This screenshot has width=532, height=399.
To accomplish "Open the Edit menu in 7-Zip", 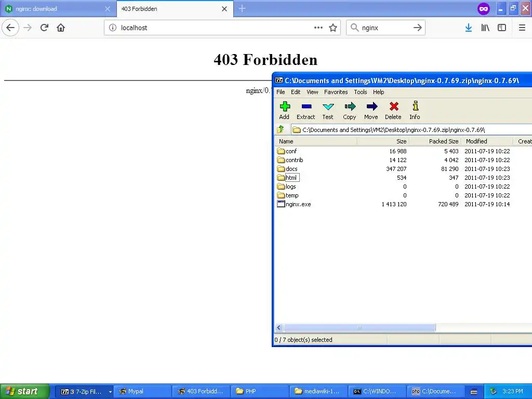I will click(x=296, y=92).
